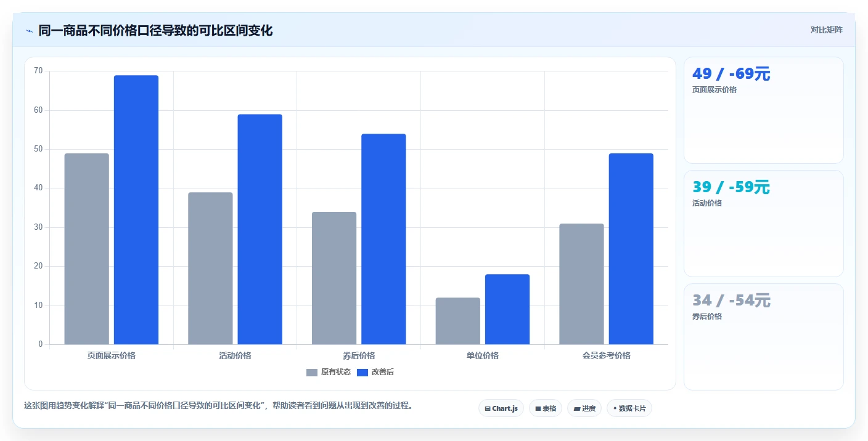
Task: Click the 券后价格 x-axis label
Action: [x=359, y=355]
